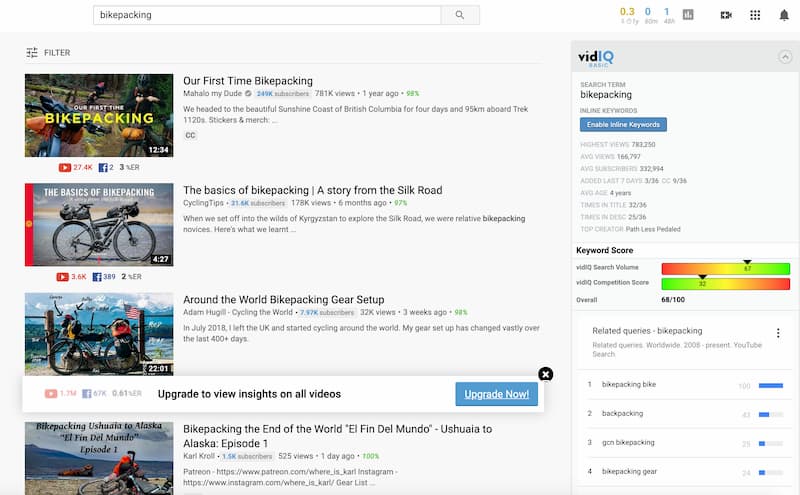This screenshot has width=800, height=495.
Task: Open Bikepacking the End of the World title
Action: click(x=337, y=436)
